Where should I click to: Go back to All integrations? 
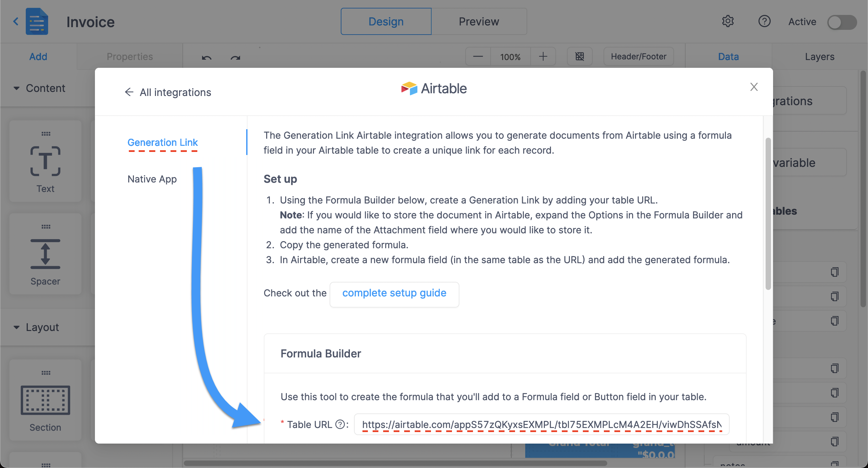tap(168, 92)
